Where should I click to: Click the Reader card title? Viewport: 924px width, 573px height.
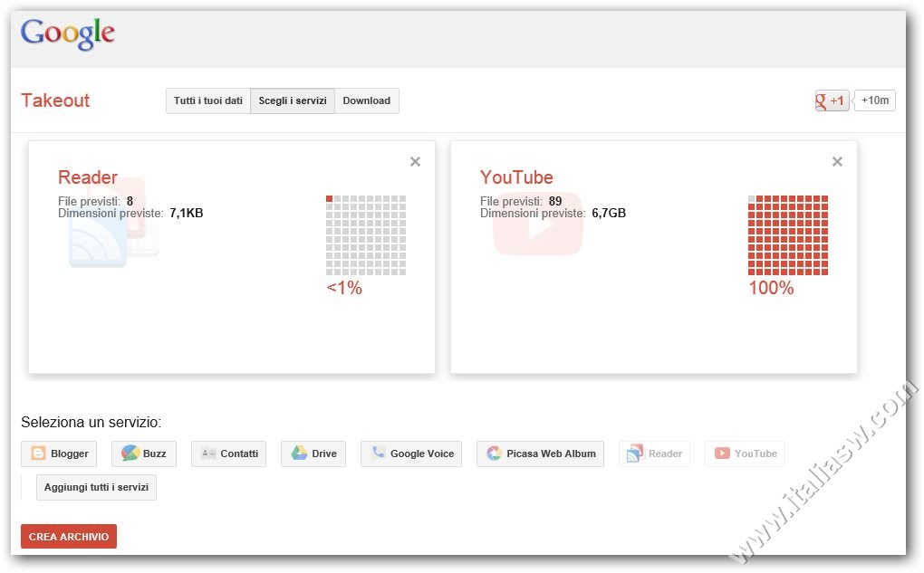[88, 177]
